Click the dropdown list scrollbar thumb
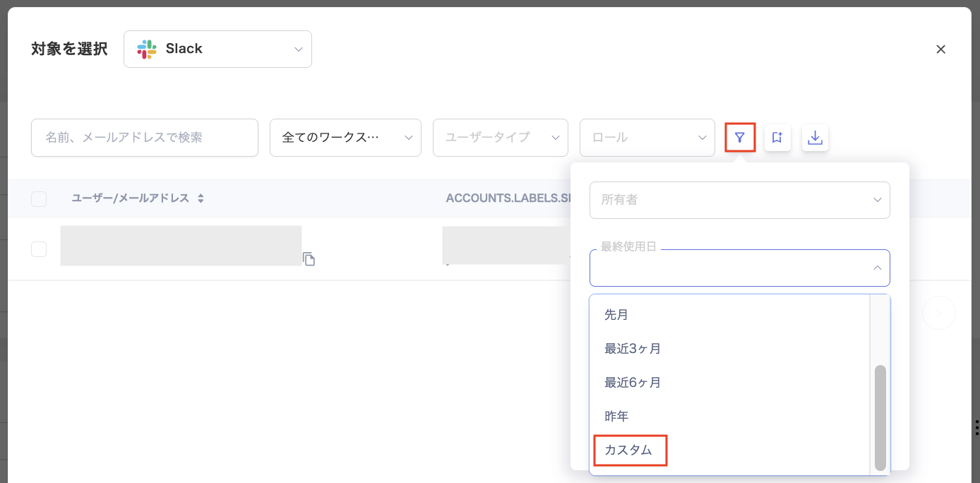The height and width of the screenshot is (483, 980). (x=880, y=417)
